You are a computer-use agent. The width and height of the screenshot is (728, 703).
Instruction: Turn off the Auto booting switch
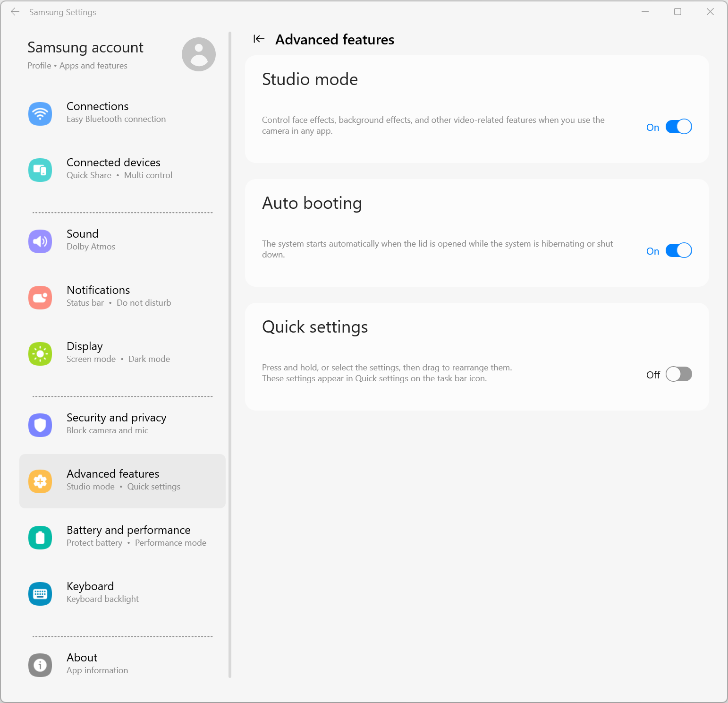click(678, 250)
